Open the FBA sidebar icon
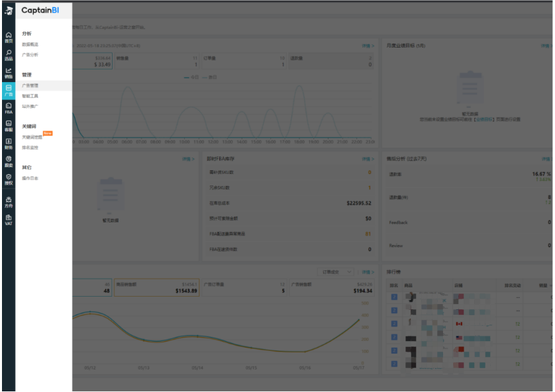555x392 pixels. (x=8, y=108)
